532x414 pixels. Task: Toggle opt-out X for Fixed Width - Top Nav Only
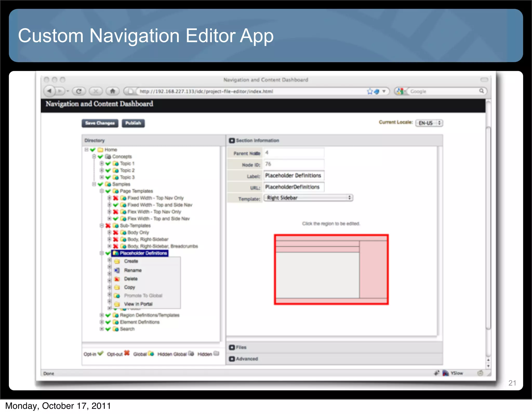[116, 198]
